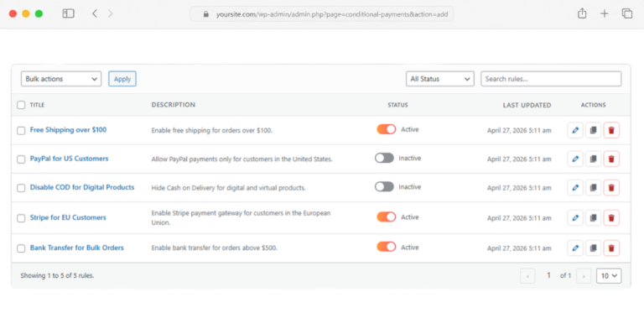Activate the PayPal for US Customers switch

[384, 158]
